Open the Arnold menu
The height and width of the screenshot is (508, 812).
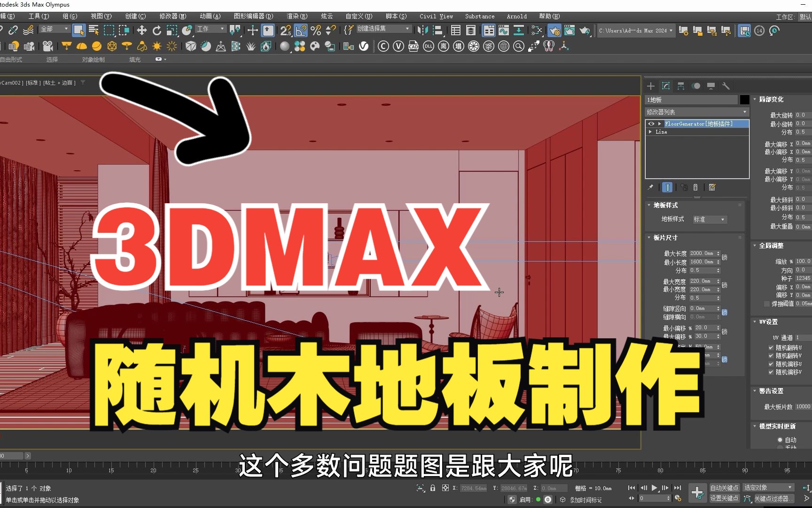(x=516, y=16)
